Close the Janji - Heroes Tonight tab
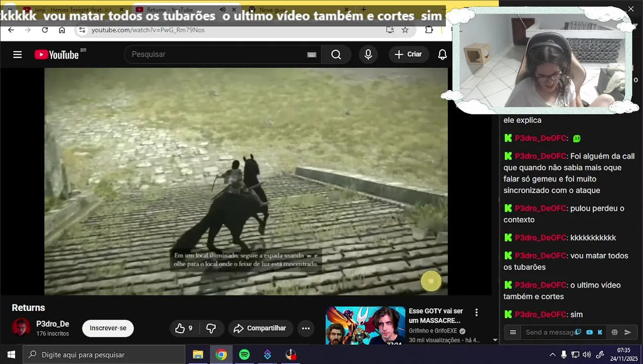Viewport: 643px width, 364px height. pos(121,10)
